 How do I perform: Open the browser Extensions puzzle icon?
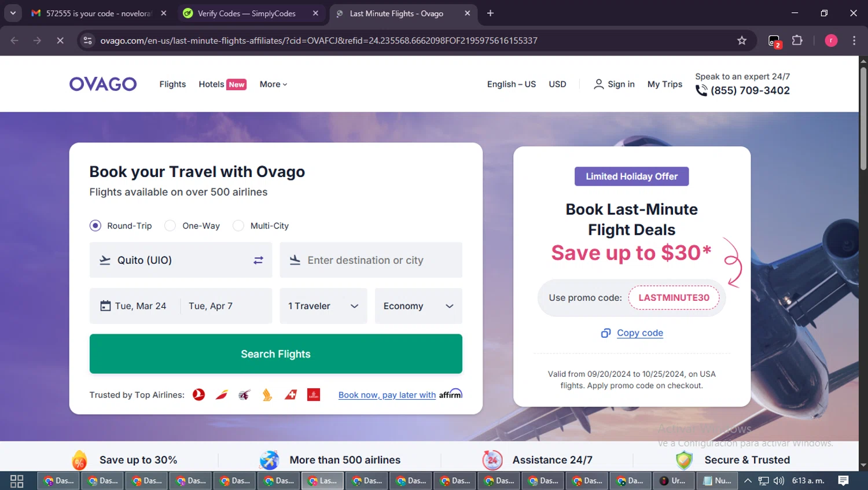coord(797,40)
